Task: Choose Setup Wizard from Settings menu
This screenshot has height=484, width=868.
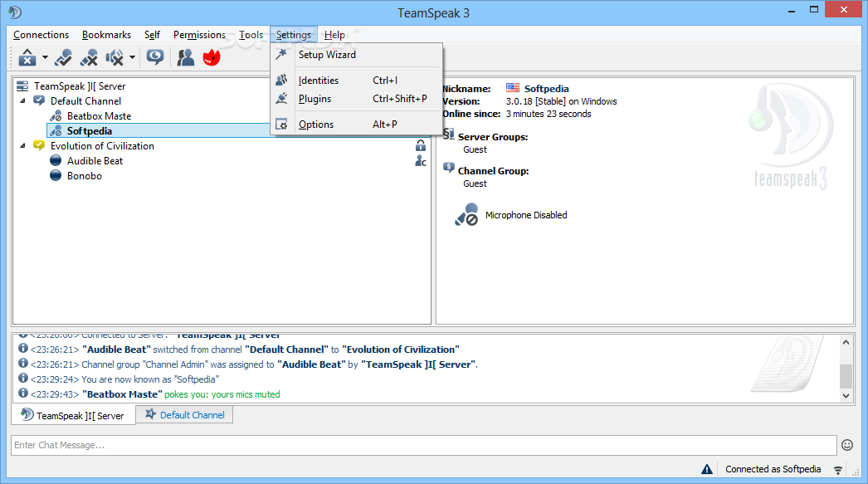Action: (x=357, y=55)
